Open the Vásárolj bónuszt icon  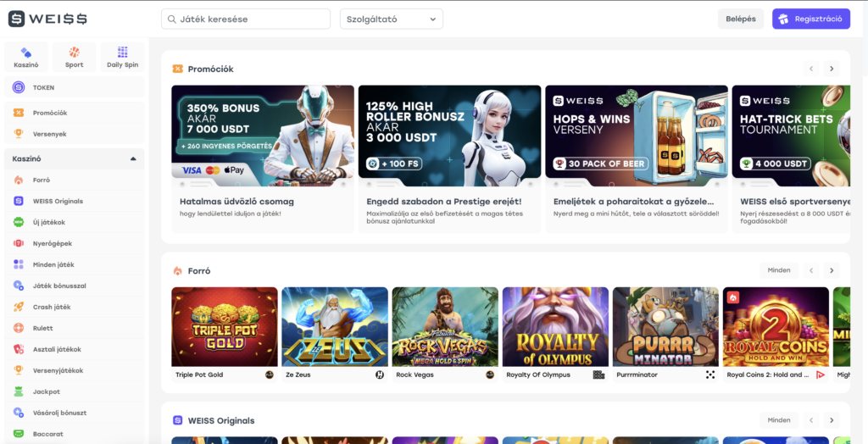coord(19,413)
